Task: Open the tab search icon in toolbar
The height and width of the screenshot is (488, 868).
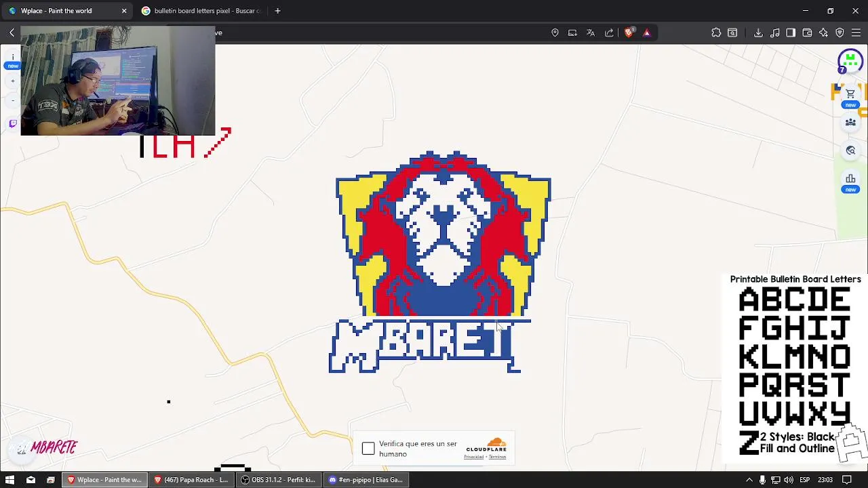Action: pos(732,33)
